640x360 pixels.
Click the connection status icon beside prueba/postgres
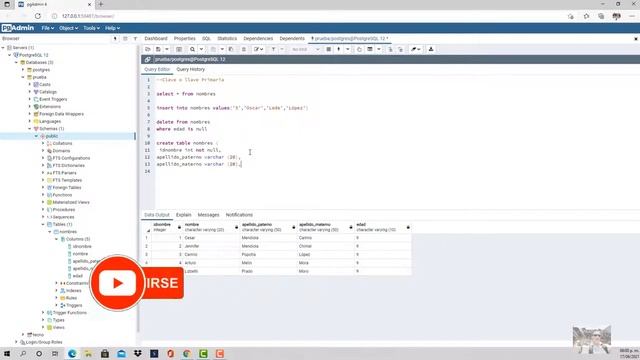coord(147,60)
